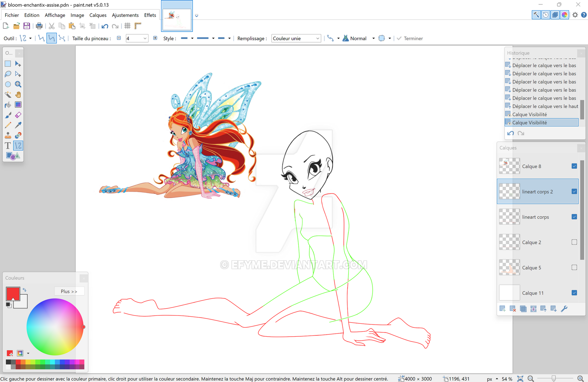
Task: Expand the image list arrow
Action: pos(197,15)
